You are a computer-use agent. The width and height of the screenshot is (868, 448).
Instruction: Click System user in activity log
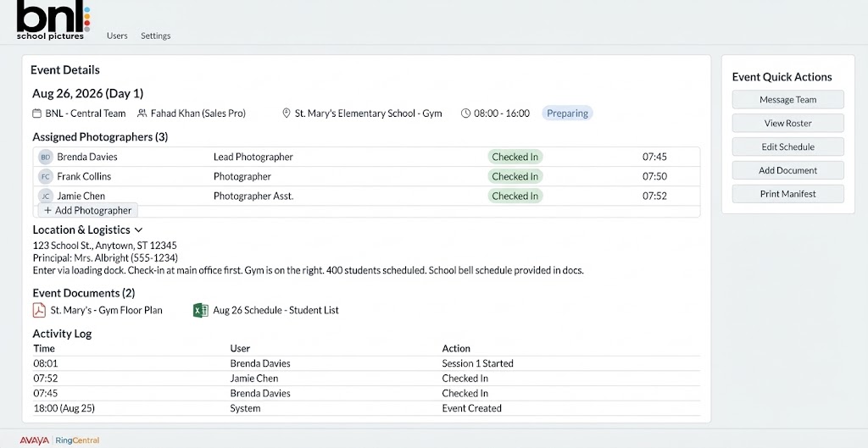tap(245, 408)
